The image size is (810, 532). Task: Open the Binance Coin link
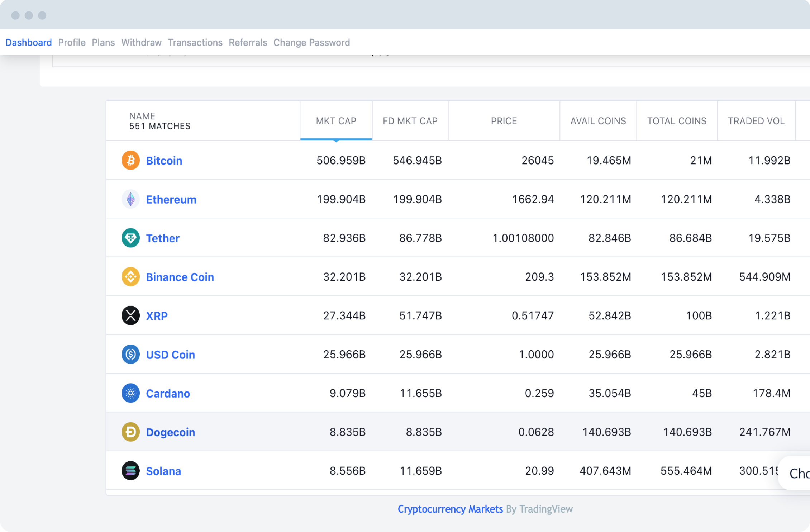coord(180,277)
